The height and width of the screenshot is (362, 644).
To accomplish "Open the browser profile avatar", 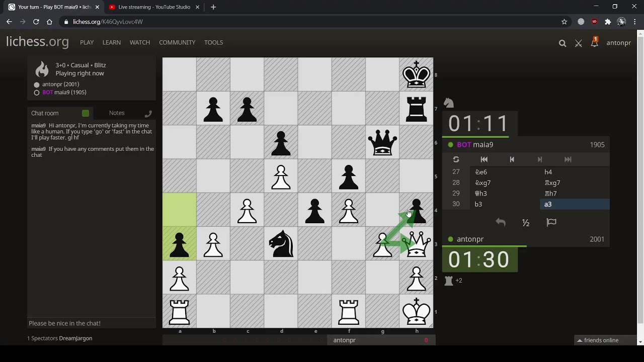I will tap(621, 22).
